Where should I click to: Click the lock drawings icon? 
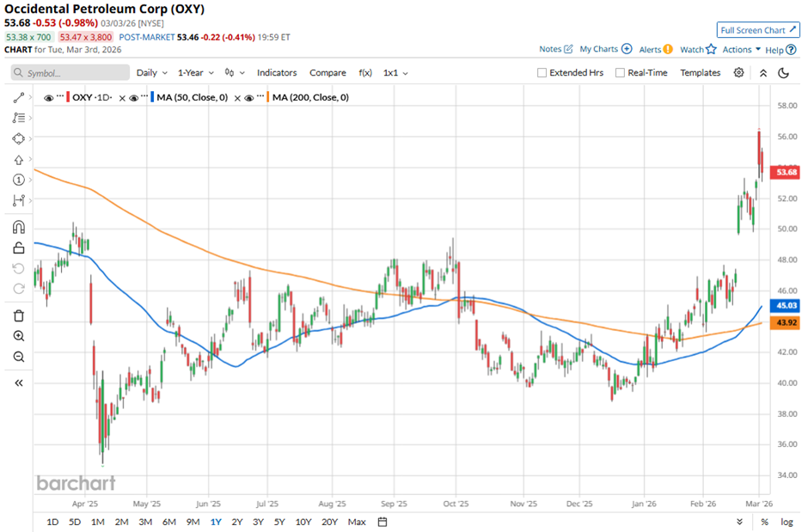(x=18, y=249)
